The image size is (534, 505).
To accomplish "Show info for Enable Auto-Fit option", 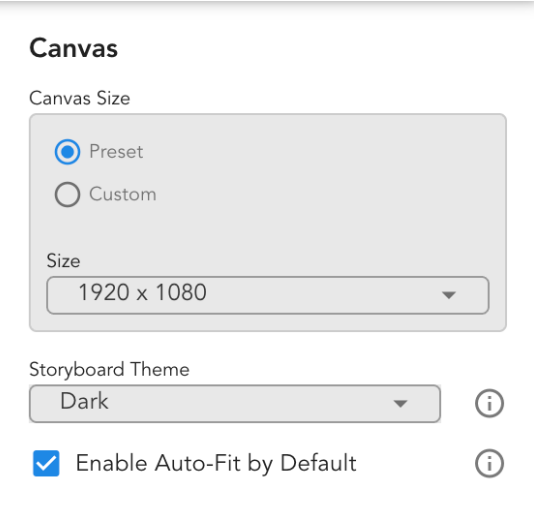I will point(489,463).
